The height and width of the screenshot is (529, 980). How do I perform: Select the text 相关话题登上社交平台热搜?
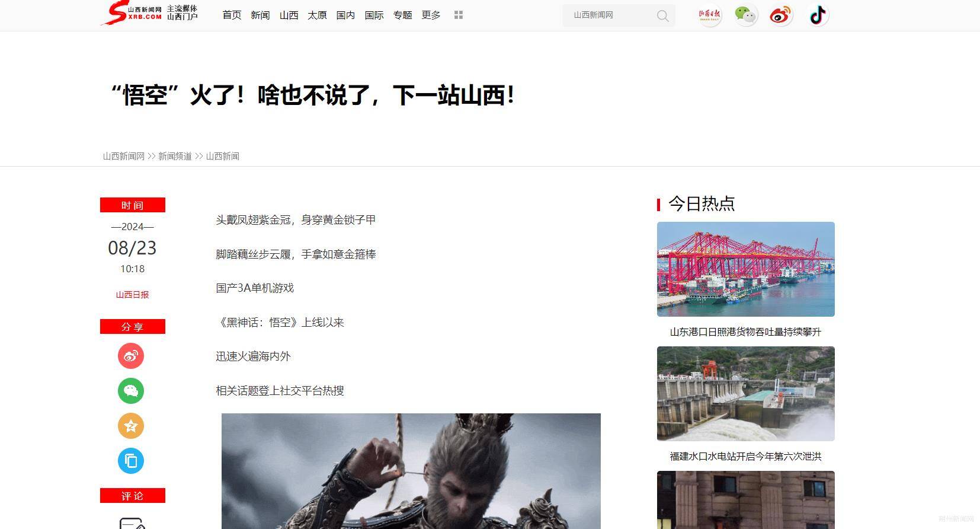coord(280,391)
